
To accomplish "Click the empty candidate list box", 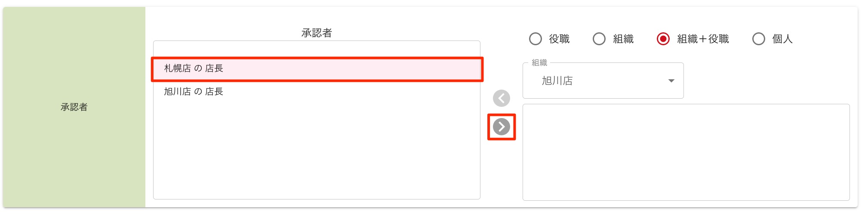I will 686,152.
